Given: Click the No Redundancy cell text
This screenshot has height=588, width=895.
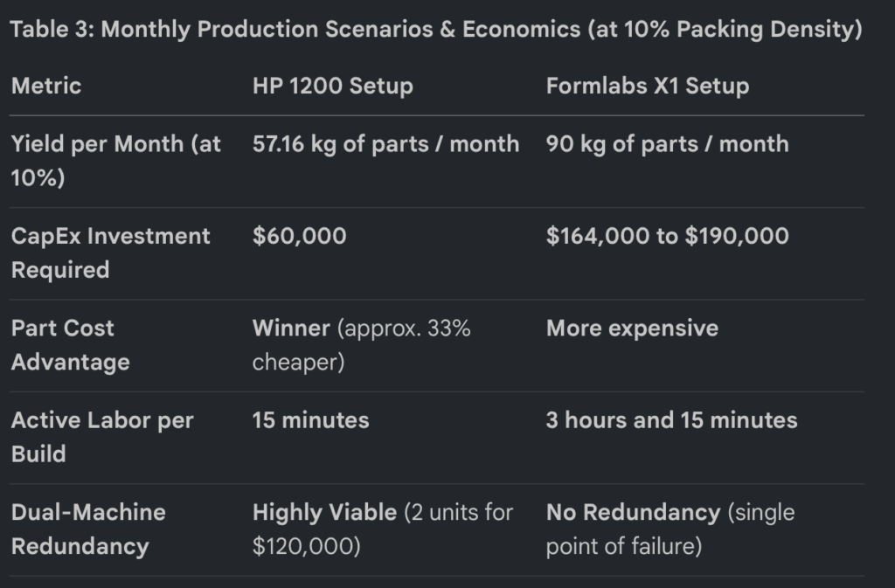Looking at the screenshot, I should pyautogui.click(x=633, y=513).
